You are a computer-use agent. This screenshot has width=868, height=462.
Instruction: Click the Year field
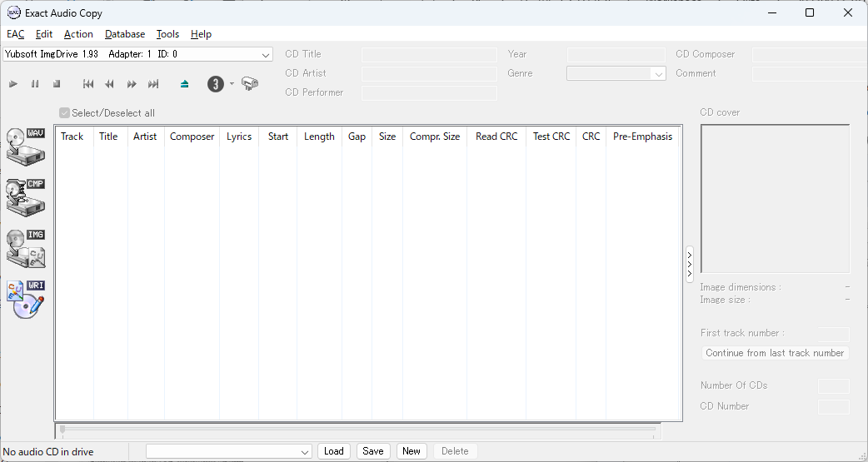(616, 54)
